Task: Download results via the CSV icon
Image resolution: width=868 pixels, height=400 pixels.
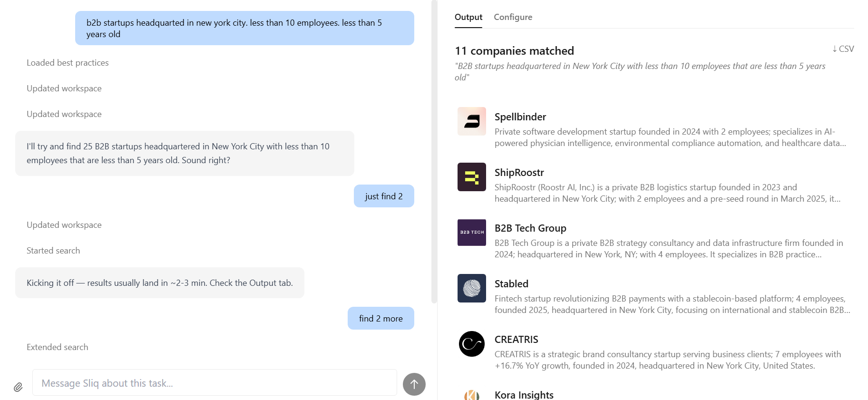Action: tap(843, 49)
